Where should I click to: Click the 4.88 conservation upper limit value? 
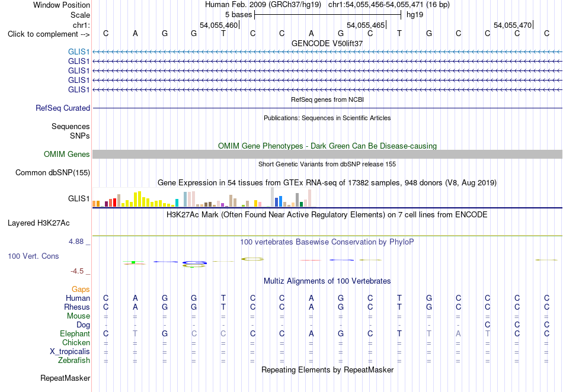tap(76, 242)
